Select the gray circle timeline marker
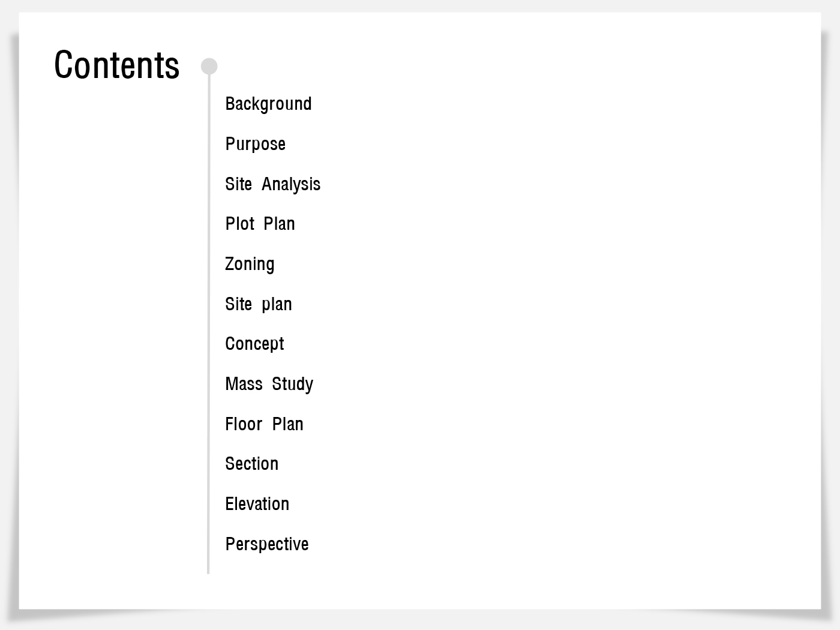The width and height of the screenshot is (840, 630). pos(209,66)
